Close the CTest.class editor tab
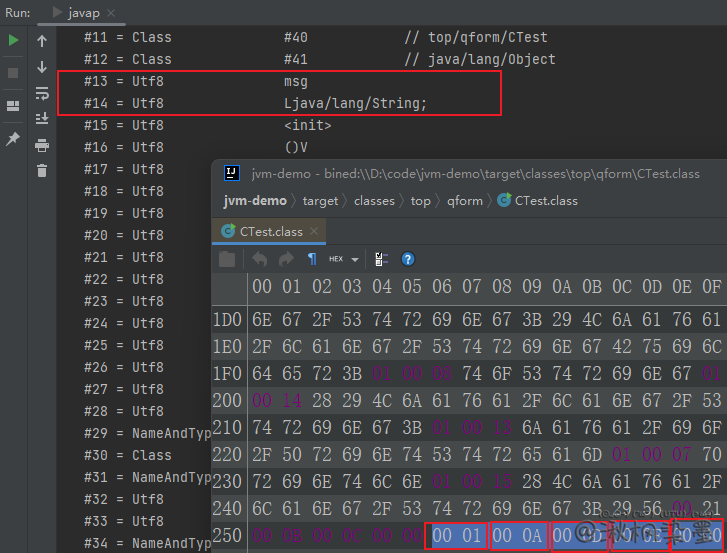727x553 pixels. tap(315, 231)
